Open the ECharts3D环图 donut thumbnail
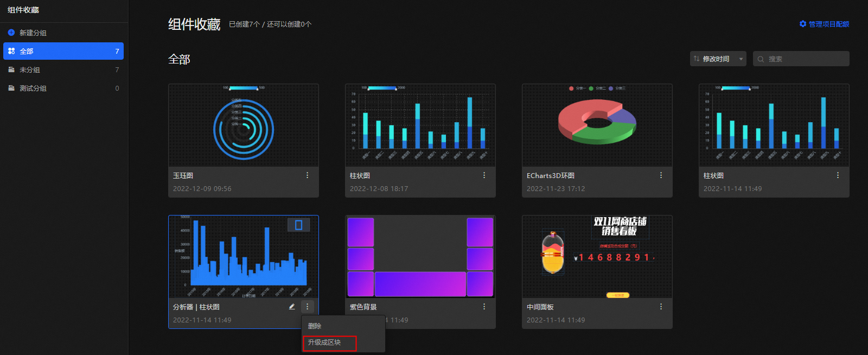The image size is (868, 355). (x=597, y=125)
